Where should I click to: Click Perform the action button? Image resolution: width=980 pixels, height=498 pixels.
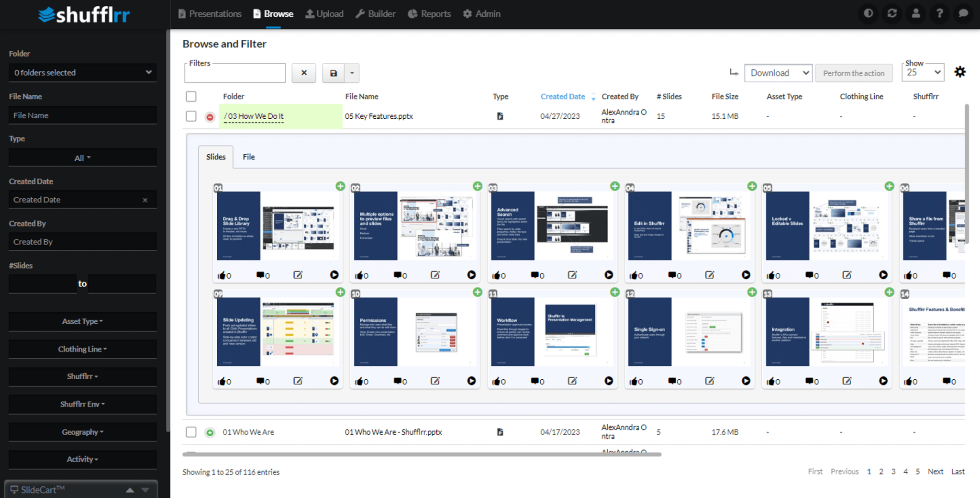pyautogui.click(x=854, y=73)
